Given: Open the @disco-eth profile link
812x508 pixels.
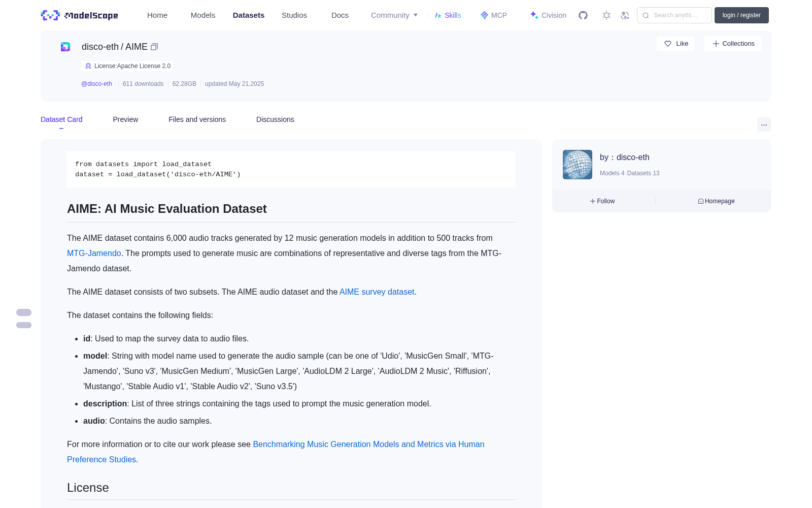Looking at the screenshot, I should tap(96, 84).
